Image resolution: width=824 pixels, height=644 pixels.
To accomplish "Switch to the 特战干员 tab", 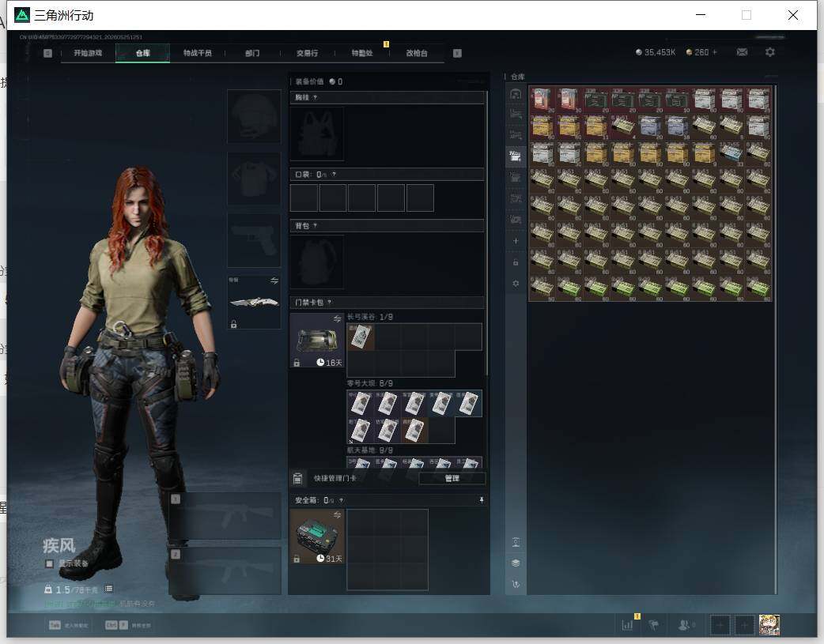I will click(198, 53).
